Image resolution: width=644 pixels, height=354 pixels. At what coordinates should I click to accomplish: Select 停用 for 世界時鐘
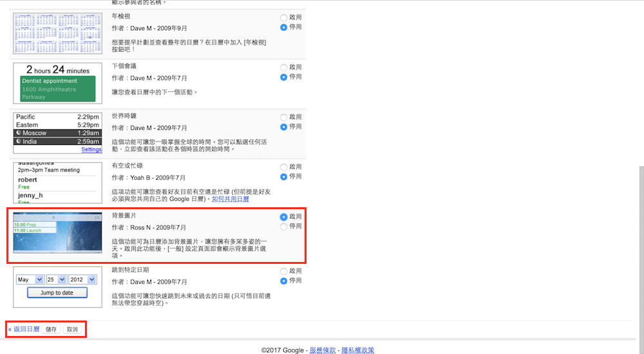click(283, 127)
